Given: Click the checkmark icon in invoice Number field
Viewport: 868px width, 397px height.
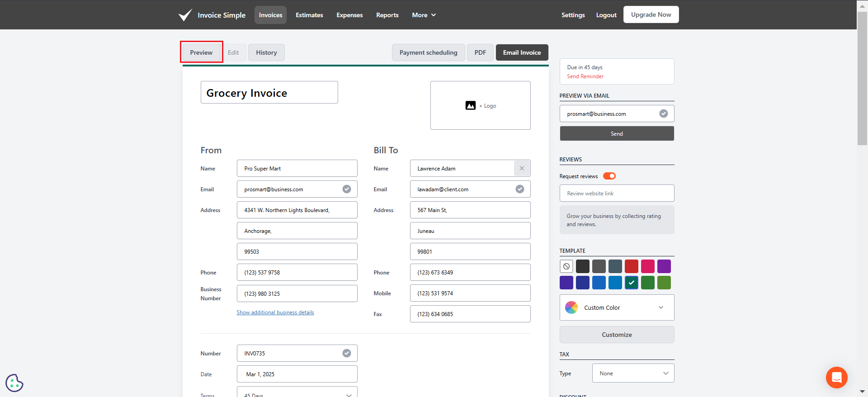Looking at the screenshot, I should 347,353.
